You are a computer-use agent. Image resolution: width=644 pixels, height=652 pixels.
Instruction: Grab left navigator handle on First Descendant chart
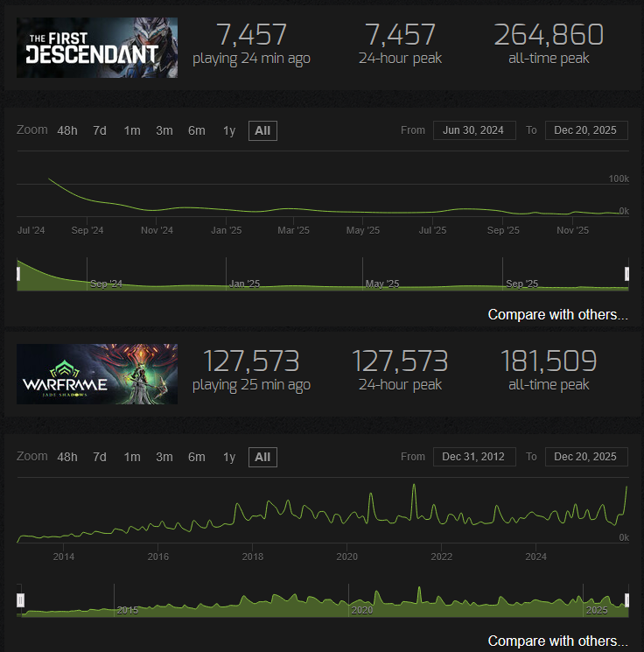click(18, 274)
